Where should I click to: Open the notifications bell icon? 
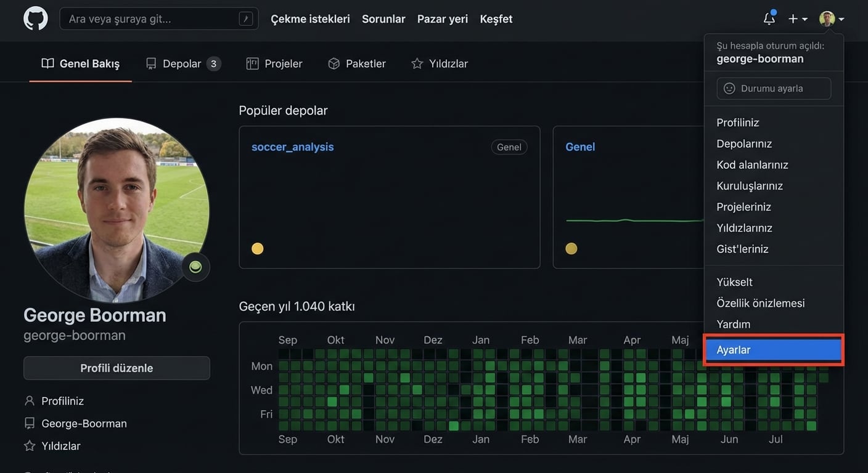coord(769,19)
